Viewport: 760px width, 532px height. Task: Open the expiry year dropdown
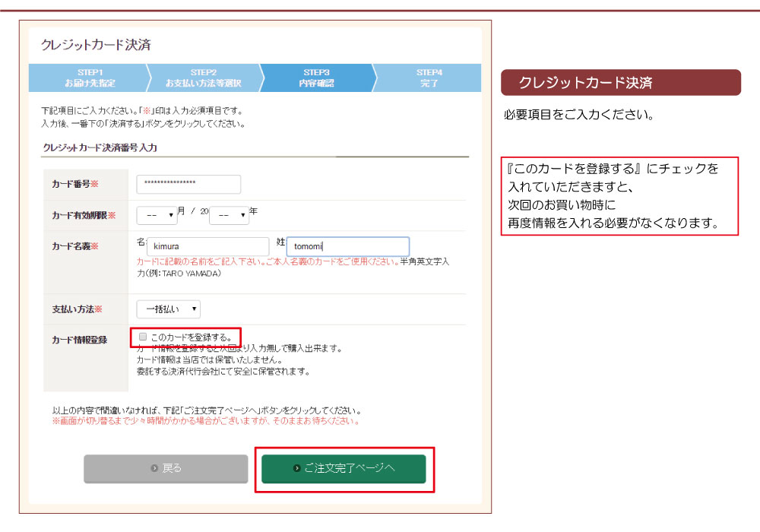click(229, 216)
